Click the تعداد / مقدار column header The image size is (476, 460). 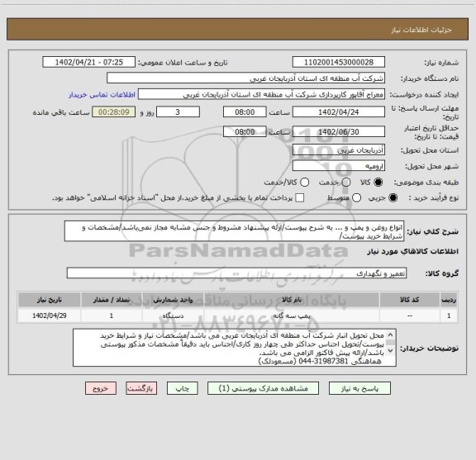click(x=112, y=300)
